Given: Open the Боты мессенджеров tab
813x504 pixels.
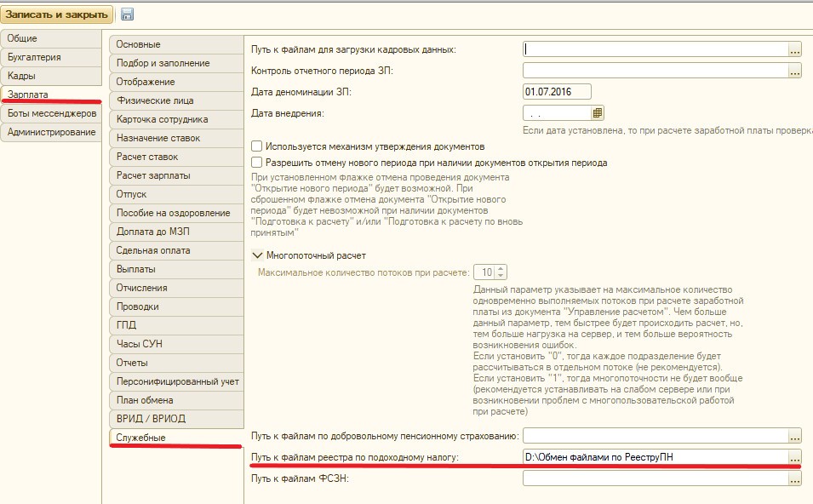Looking at the screenshot, I should [x=51, y=113].
